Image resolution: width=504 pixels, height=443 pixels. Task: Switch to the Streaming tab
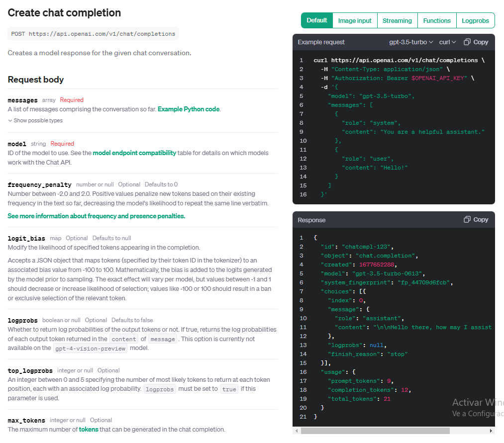click(397, 20)
